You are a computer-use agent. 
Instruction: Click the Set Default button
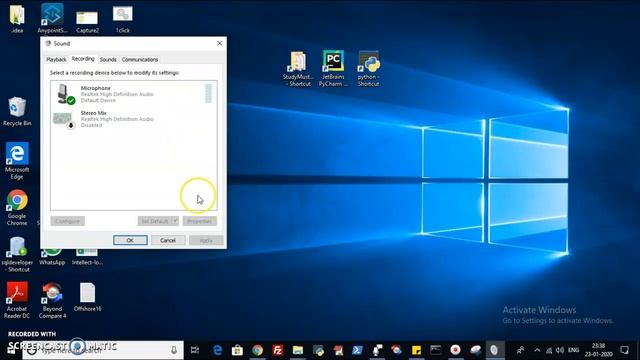[x=155, y=221]
